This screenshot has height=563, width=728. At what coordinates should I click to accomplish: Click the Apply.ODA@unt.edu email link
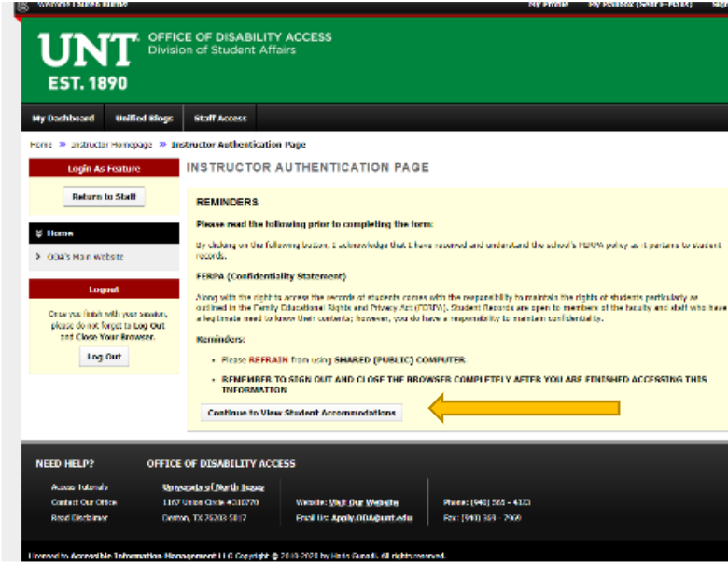tap(371, 517)
